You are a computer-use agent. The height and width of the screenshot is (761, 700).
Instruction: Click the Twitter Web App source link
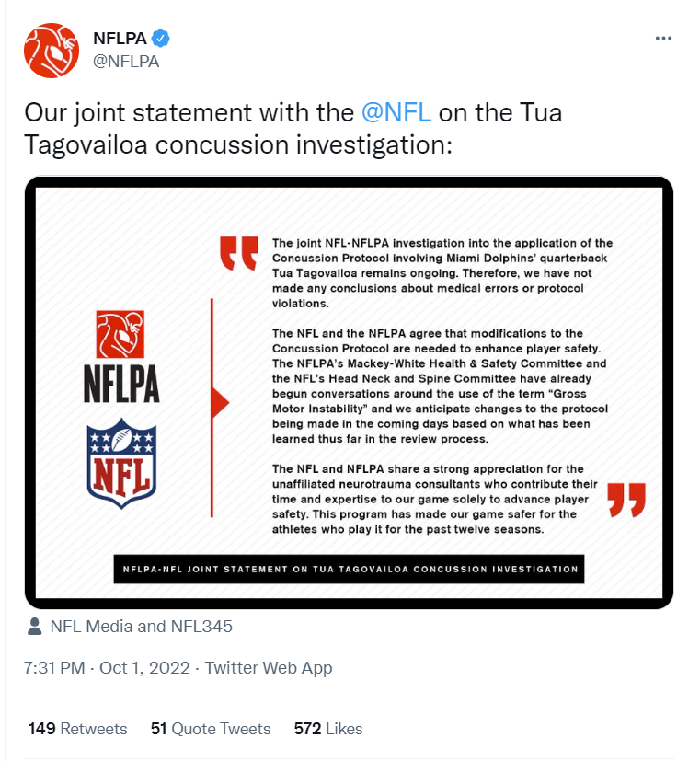point(269,668)
